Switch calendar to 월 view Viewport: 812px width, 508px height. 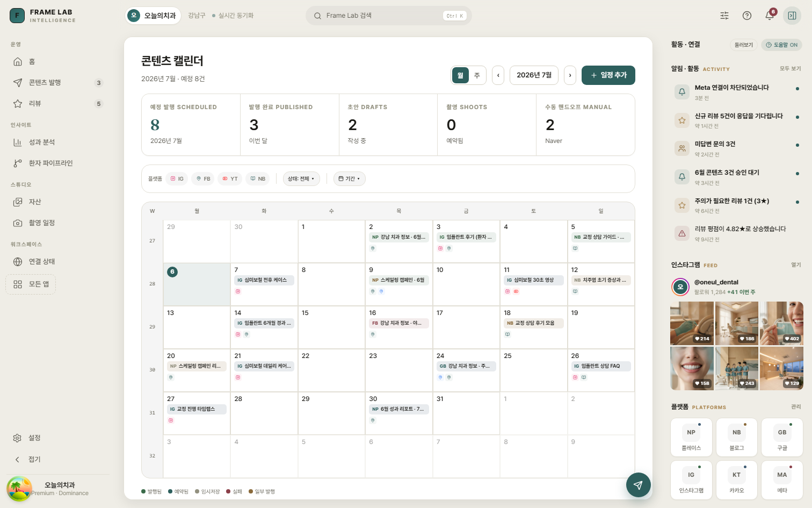point(460,75)
